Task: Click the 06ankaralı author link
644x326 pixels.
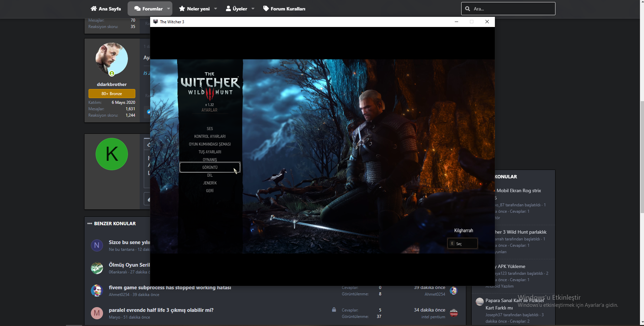Action: tap(118, 272)
